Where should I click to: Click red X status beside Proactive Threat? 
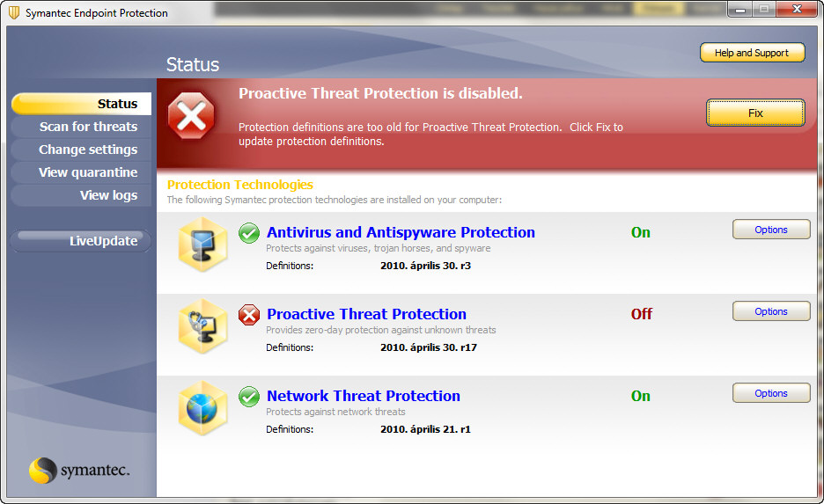(249, 315)
